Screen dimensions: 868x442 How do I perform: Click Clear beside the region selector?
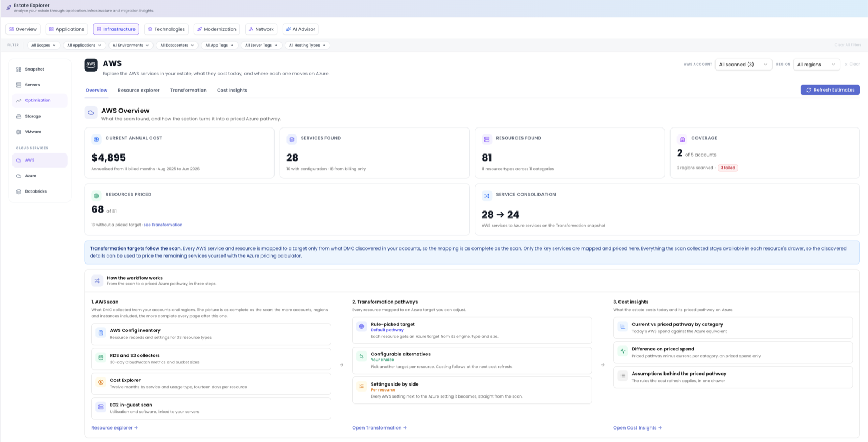[x=852, y=65]
